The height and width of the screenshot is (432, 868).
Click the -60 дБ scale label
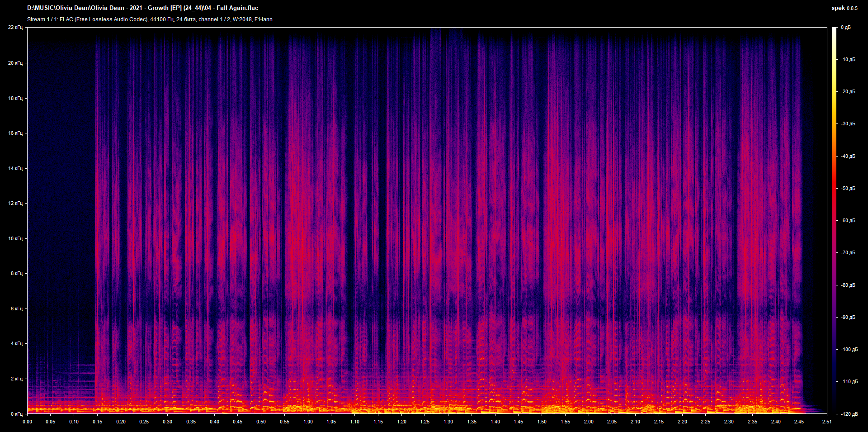pos(848,221)
